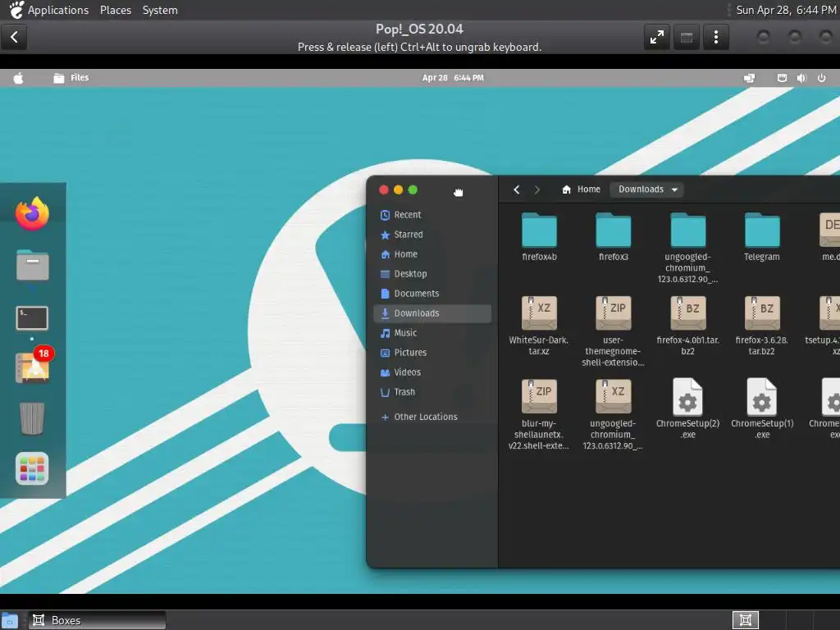
Task: Select Downloads in the sidebar
Action: tap(431, 313)
